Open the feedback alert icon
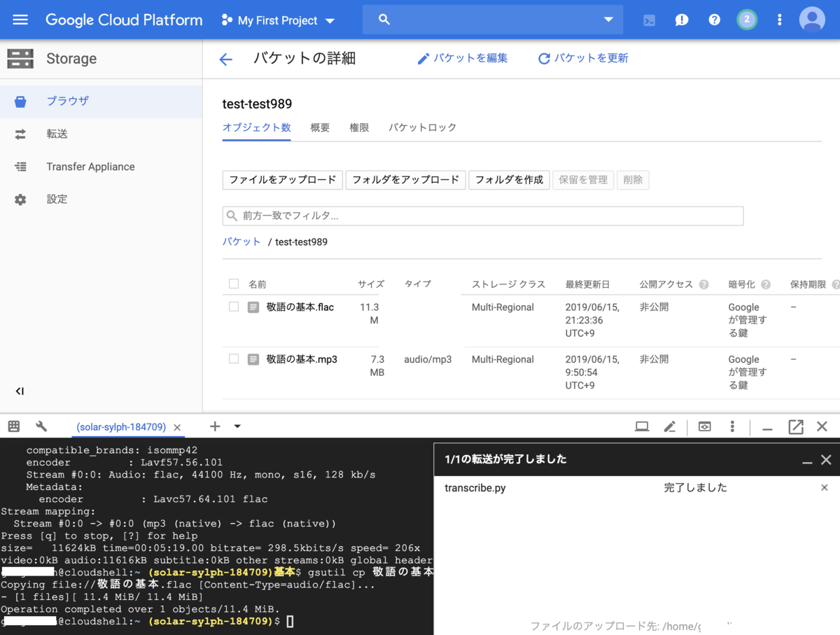 (682, 20)
